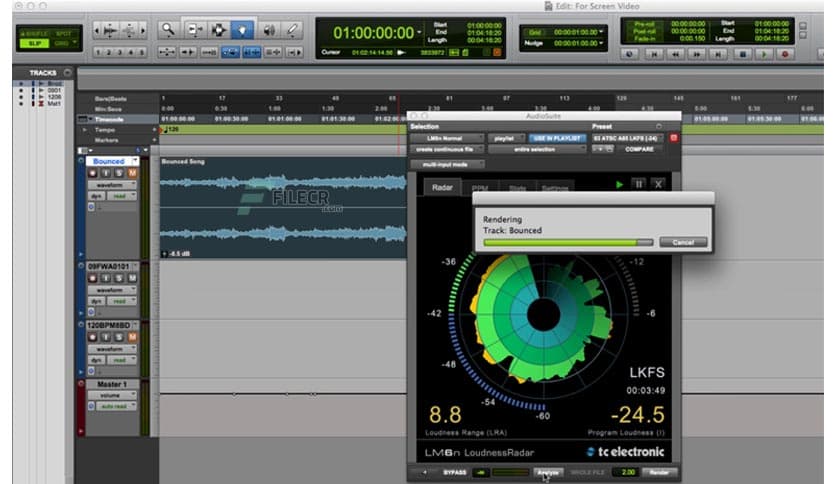Select the Pencil tool

(x=294, y=29)
